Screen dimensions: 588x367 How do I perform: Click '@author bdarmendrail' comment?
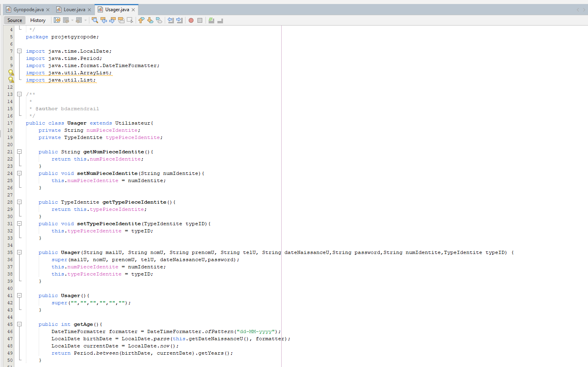[67, 109]
